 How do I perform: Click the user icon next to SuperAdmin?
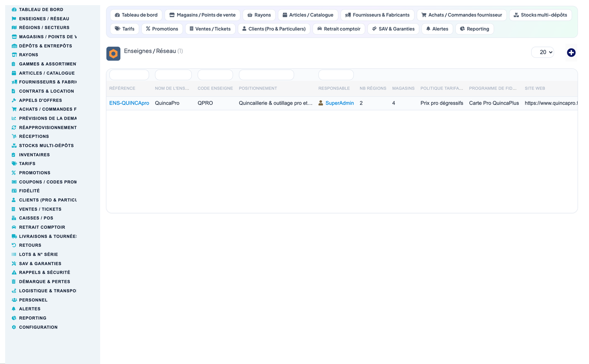coord(321,103)
